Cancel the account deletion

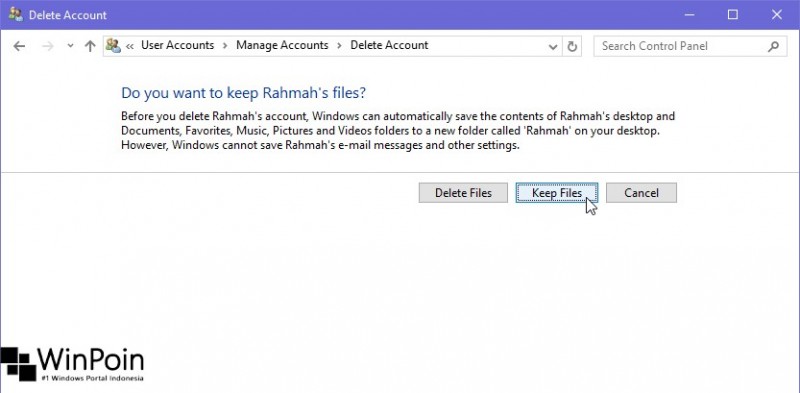[x=641, y=193]
